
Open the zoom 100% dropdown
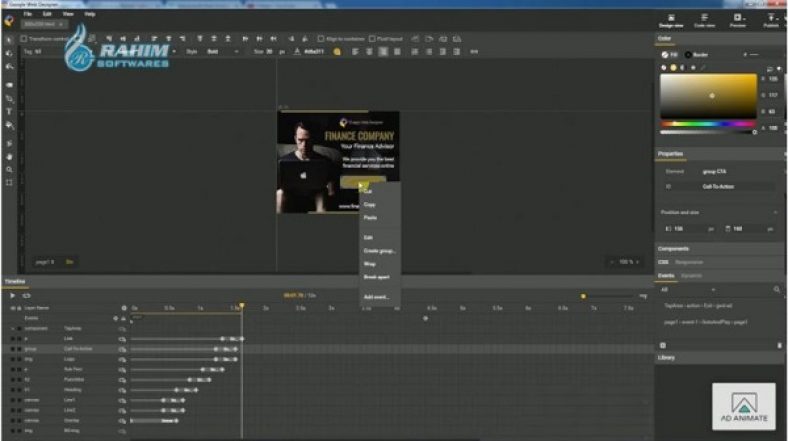[626, 261]
